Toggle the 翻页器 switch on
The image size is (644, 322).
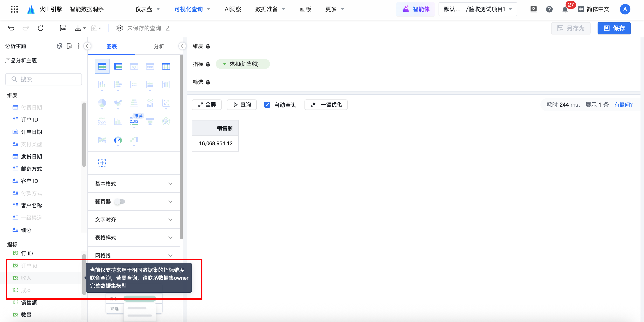coord(120,202)
